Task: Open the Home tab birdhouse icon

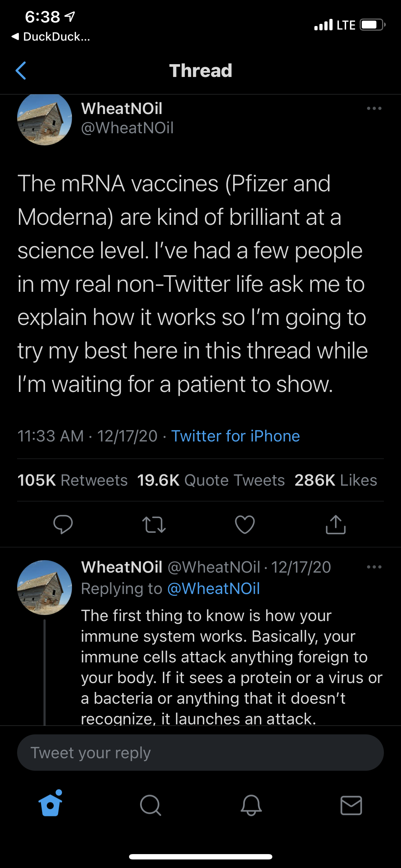Action: click(x=50, y=804)
